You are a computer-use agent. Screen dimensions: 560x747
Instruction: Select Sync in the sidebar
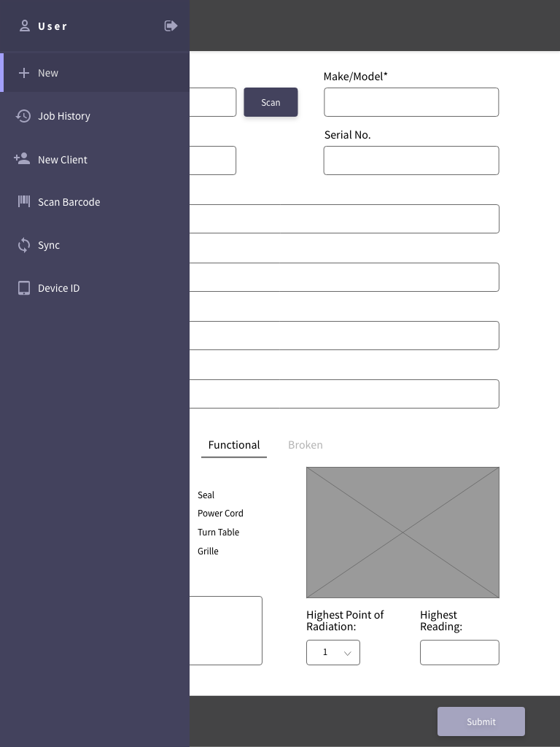click(95, 245)
